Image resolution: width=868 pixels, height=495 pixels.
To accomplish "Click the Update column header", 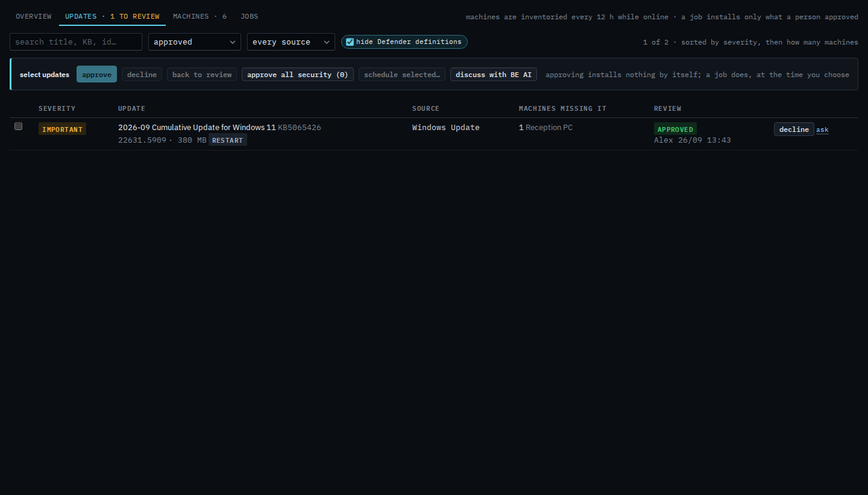I will click(x=131, y=108).
